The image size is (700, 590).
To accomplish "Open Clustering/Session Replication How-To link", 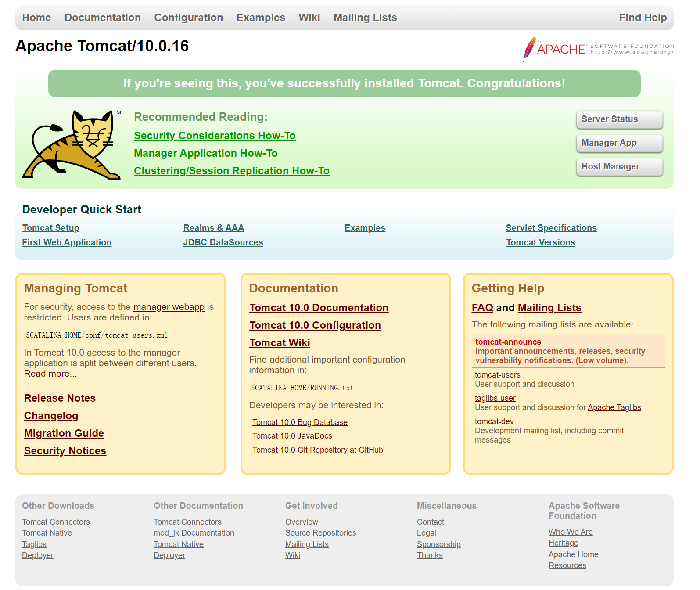I will (x=232, y=171).
